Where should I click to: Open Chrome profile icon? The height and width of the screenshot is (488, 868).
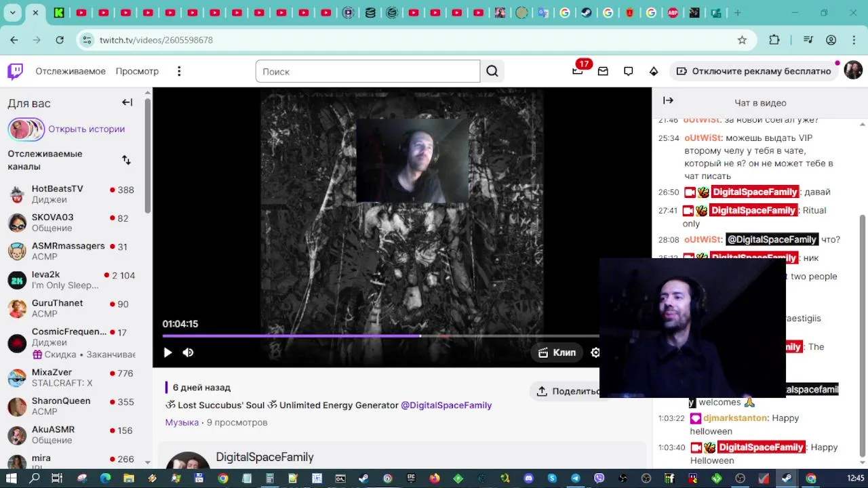point(831,40)
